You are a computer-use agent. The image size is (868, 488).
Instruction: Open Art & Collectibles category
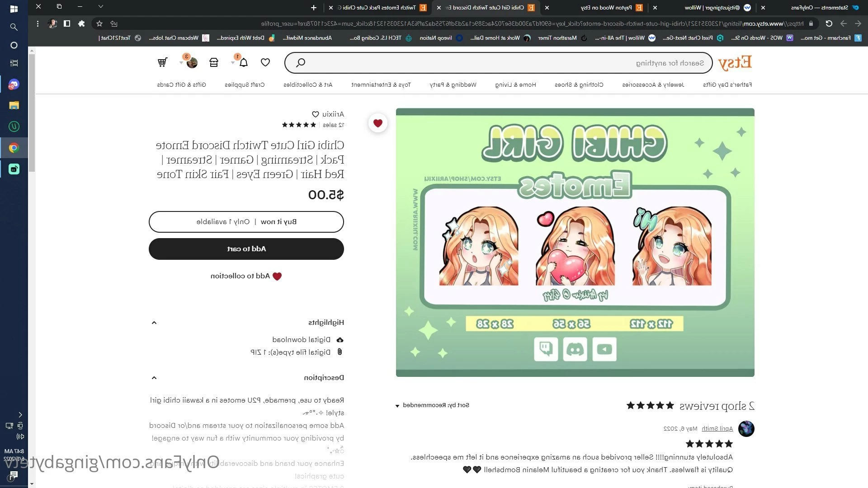(308, 84)
